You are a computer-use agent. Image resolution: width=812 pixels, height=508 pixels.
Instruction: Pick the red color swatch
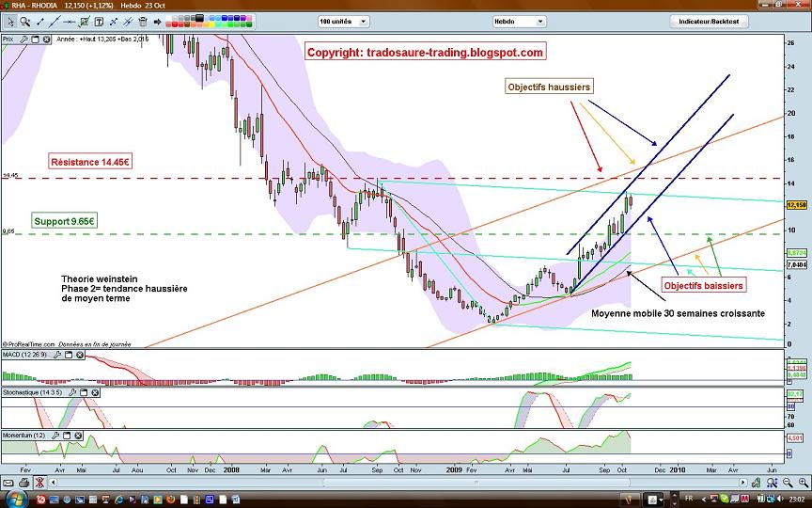175,24
